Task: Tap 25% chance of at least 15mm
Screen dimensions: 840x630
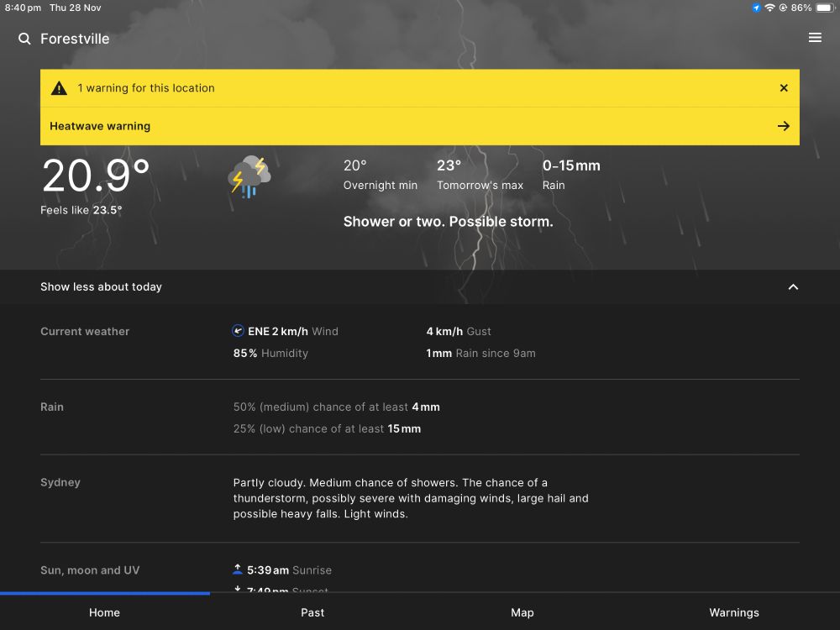Action: [327, 428]
